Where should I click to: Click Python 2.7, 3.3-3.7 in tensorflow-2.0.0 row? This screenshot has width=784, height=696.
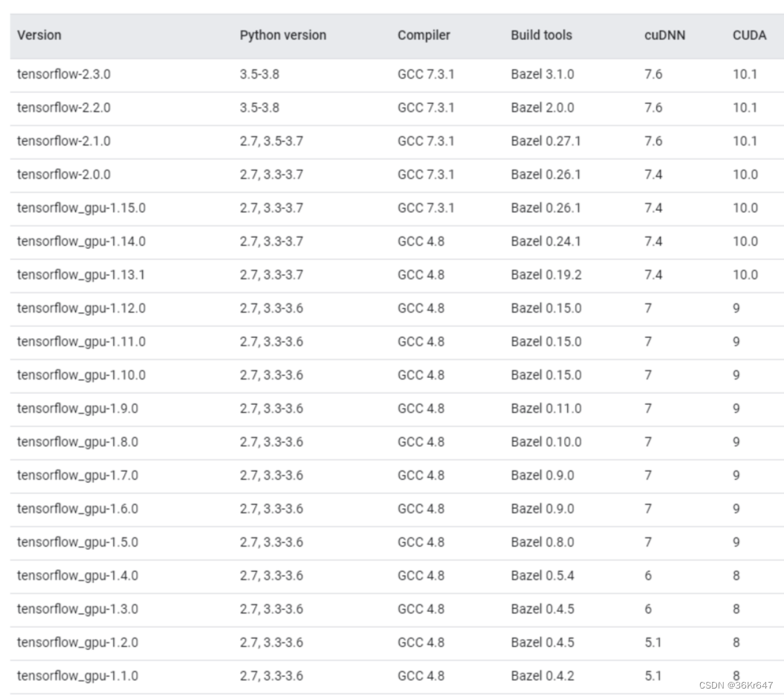point(271,175)
